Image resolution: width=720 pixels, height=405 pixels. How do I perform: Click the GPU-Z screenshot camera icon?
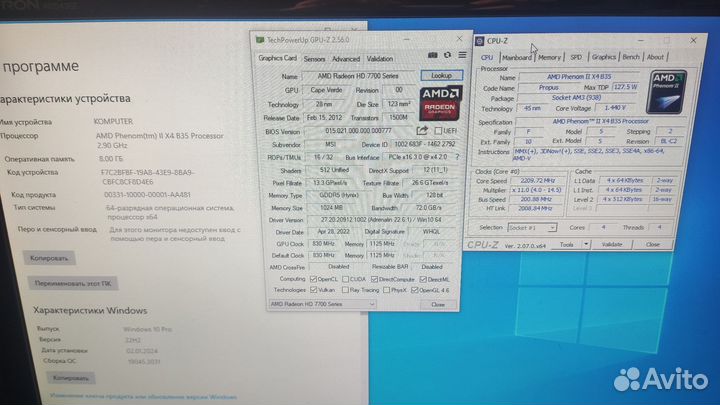click(x=433, y=55)
